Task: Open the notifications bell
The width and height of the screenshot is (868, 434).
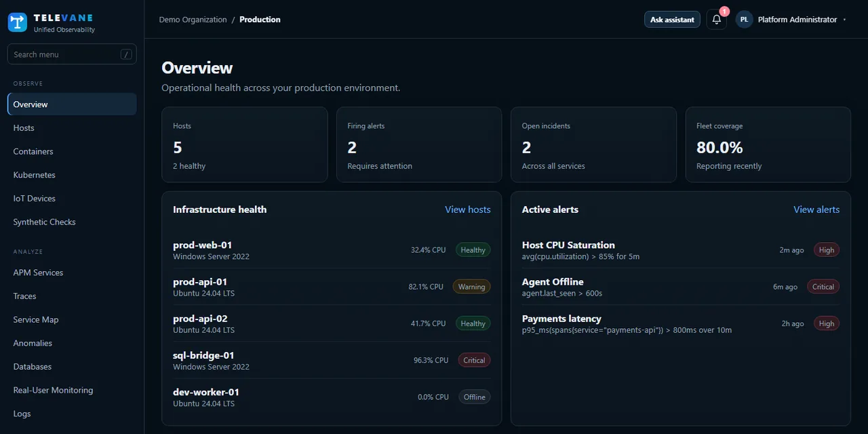Action: click(717, 20)
